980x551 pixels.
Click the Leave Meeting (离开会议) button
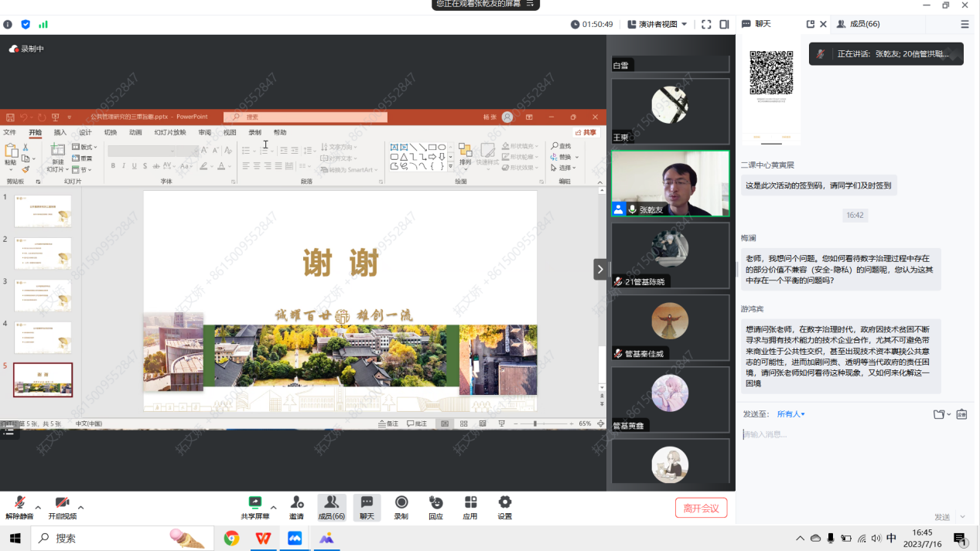coord(701,508)
